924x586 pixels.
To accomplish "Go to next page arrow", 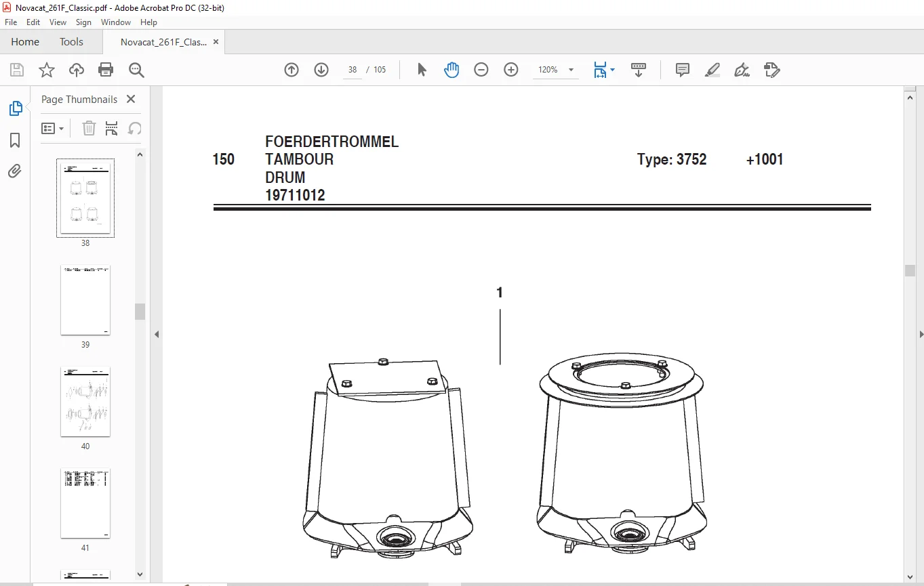I will 321,70.
